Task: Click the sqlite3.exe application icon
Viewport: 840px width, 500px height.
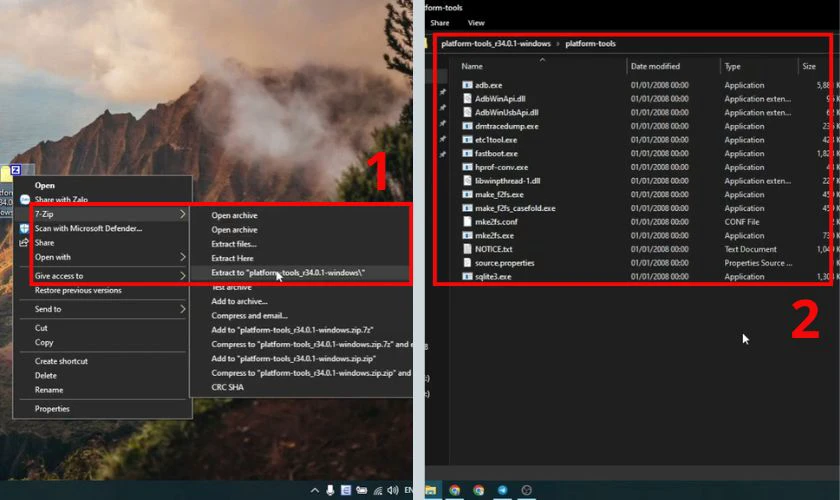Action: (467, 277)
